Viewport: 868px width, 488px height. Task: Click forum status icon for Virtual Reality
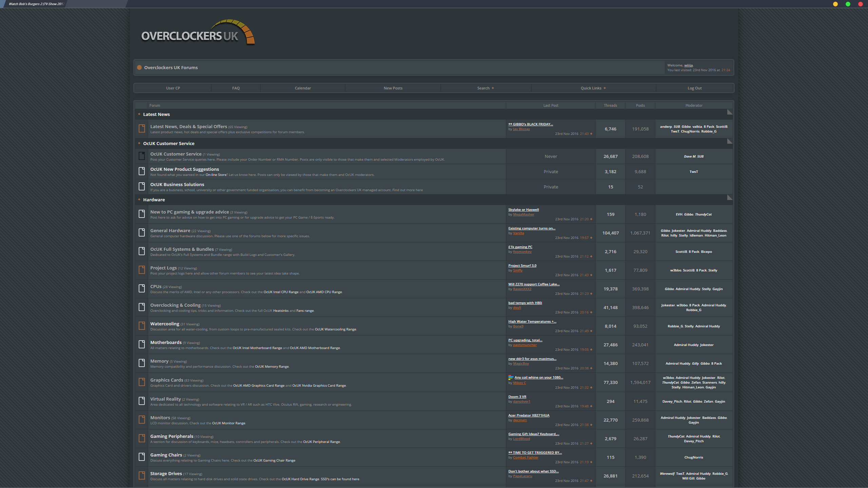coord(142,401)
